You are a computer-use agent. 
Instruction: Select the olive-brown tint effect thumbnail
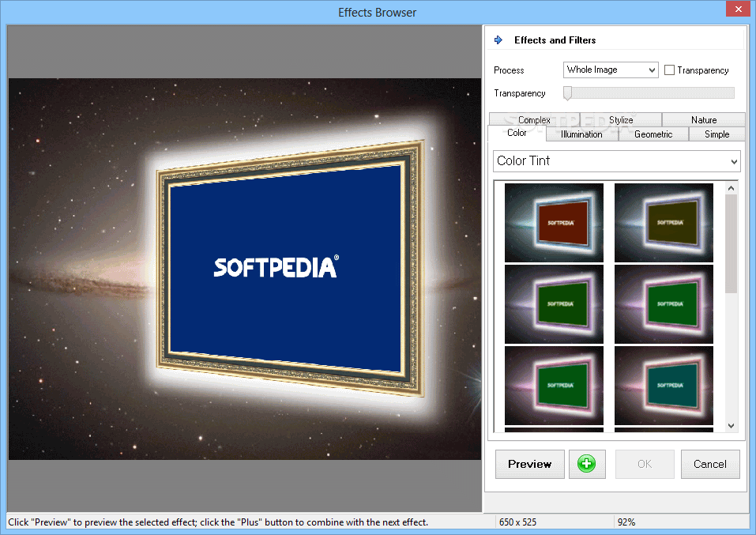(x=664, y=222)
